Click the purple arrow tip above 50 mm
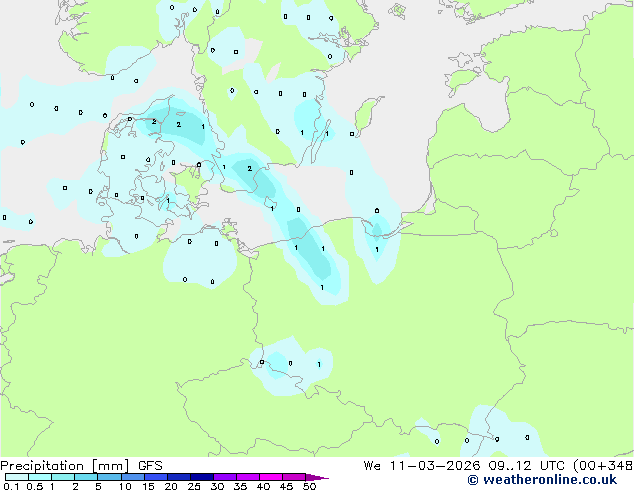634x490 pixels. (x=317, y=477)
